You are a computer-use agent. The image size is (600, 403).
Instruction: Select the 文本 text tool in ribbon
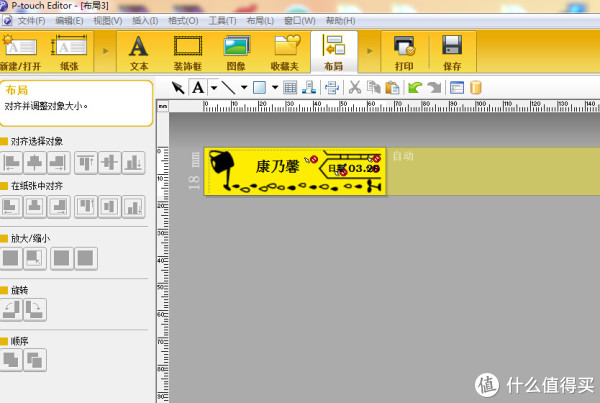(139, 52)
